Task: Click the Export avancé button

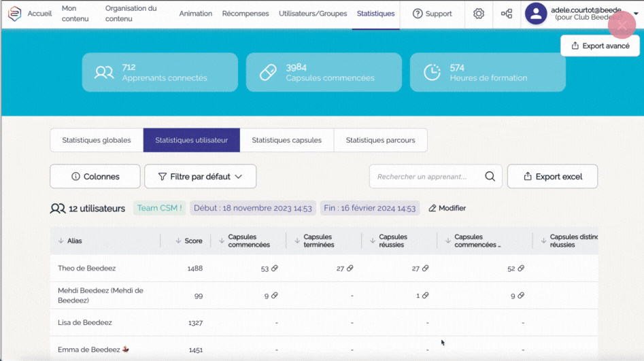Action: click(600, 46)
